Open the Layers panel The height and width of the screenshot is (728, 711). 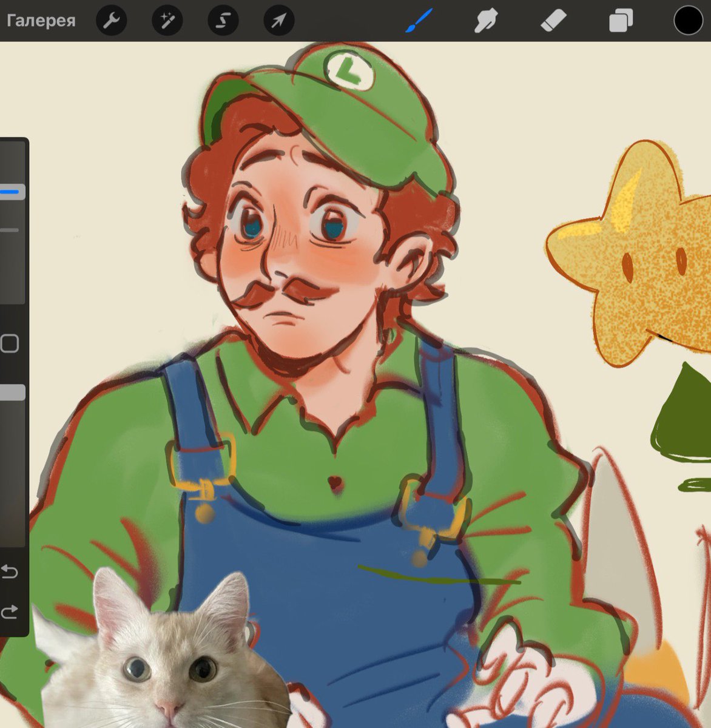(x=621, y=21)
